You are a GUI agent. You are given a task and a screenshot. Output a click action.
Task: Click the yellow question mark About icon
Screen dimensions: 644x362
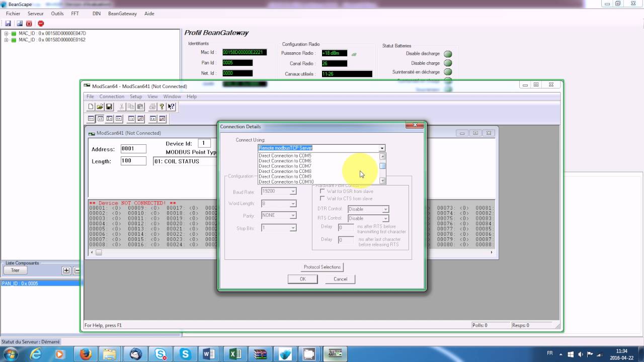[162, 107]
